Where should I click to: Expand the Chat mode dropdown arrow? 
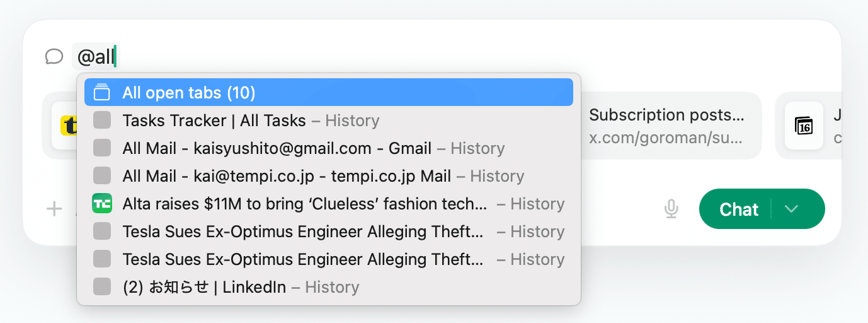792,209
